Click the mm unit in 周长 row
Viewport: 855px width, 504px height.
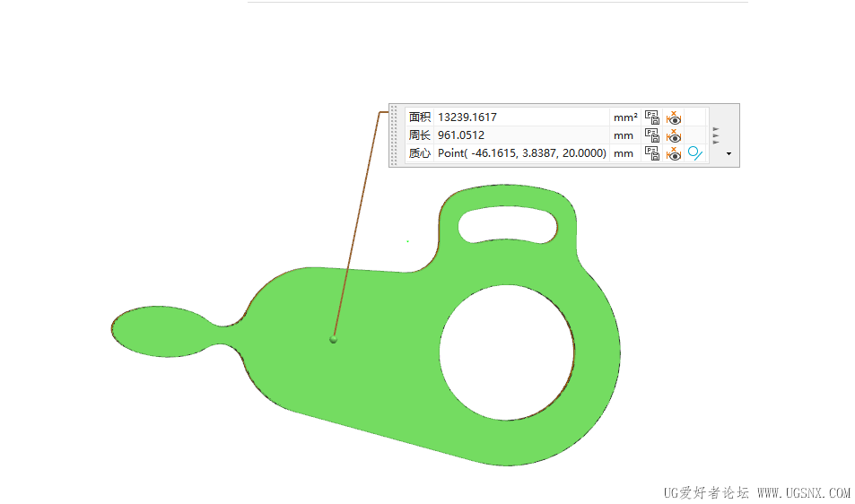(x=624, y=135)
